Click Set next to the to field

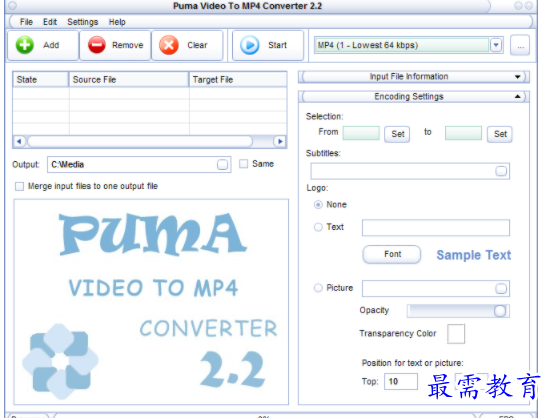pos(500,134)
